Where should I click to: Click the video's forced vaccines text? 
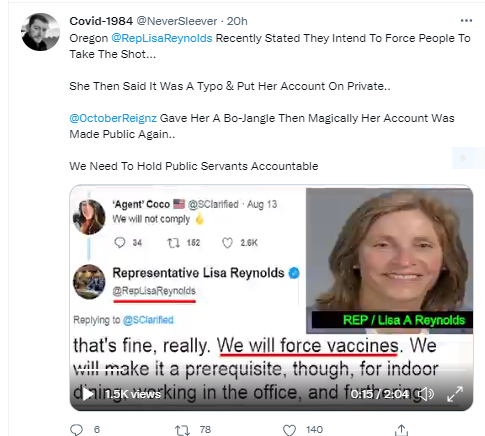(308, 345)
